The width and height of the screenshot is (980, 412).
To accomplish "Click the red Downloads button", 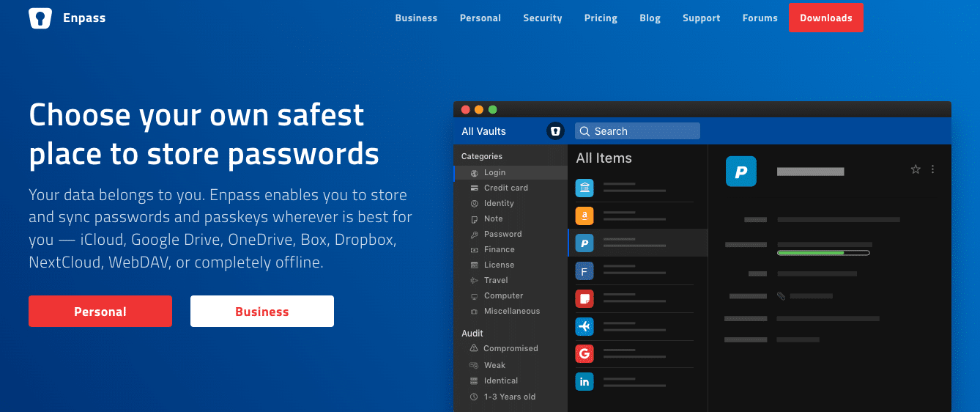I will click(x=826, y=18).
